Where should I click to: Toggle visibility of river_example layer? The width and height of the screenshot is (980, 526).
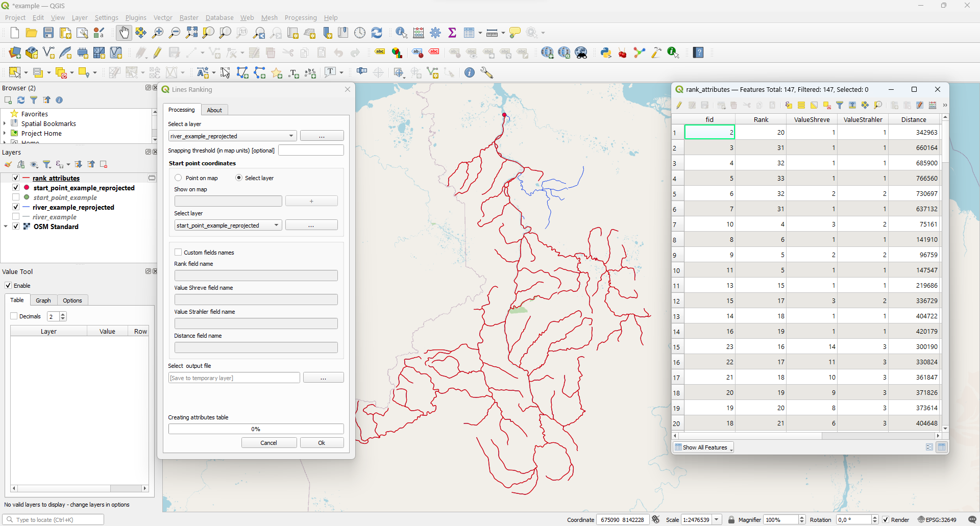pos(16,217)
